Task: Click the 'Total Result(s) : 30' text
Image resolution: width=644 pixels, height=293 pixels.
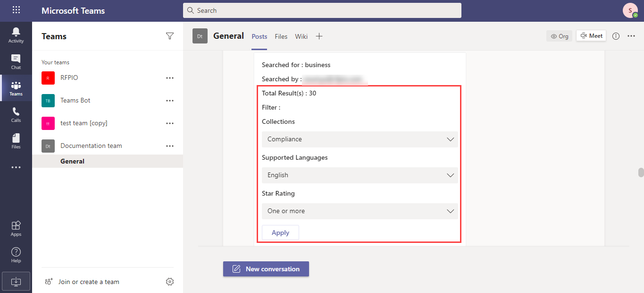Action: 289,93
